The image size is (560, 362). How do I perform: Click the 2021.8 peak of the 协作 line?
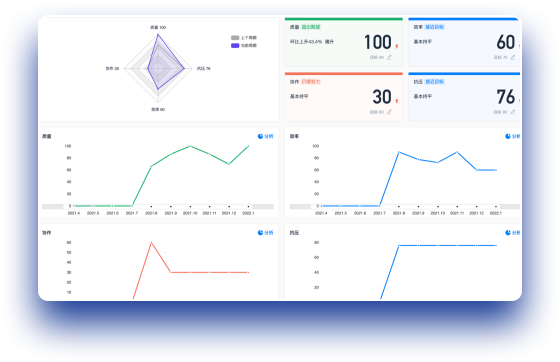point(151,242)
